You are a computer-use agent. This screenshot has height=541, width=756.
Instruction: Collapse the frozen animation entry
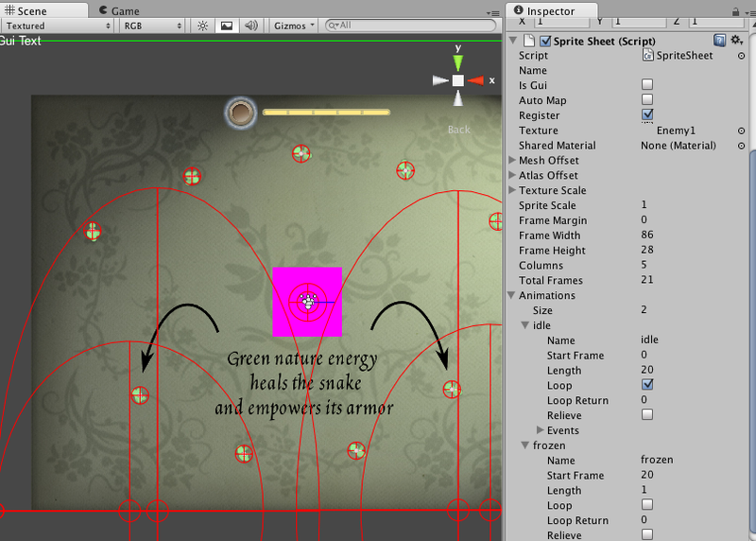click(x=525, y=445)
